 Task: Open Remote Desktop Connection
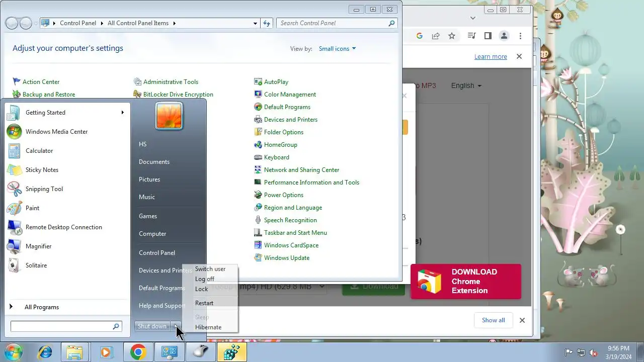click(x=67, y=227)
